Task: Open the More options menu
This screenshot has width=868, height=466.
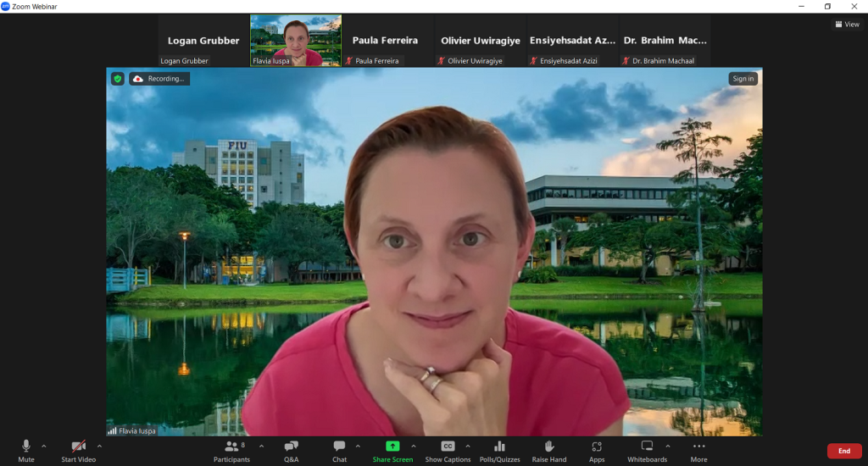Action: 698,450
